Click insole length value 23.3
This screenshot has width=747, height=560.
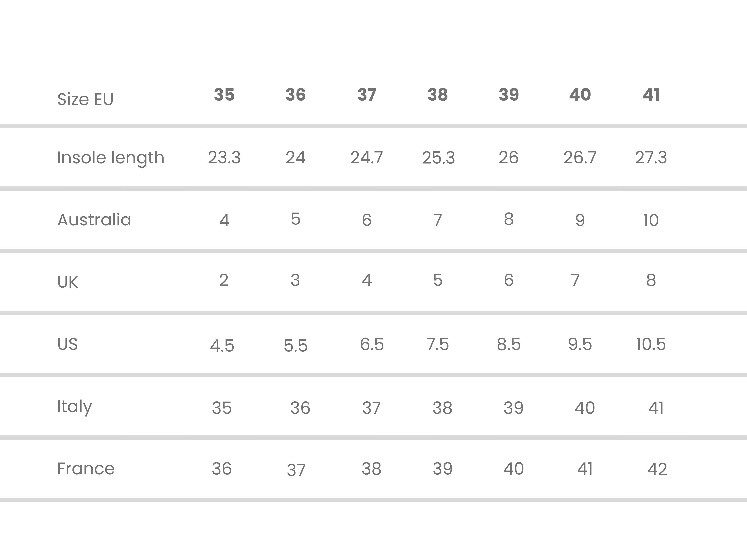224,158
